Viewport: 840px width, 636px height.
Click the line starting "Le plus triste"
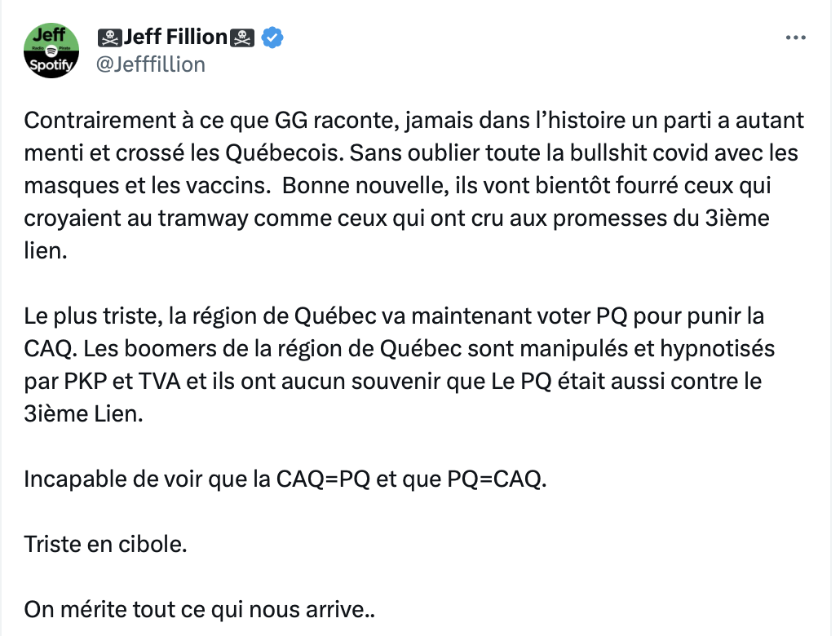click(x=394, y=316)
